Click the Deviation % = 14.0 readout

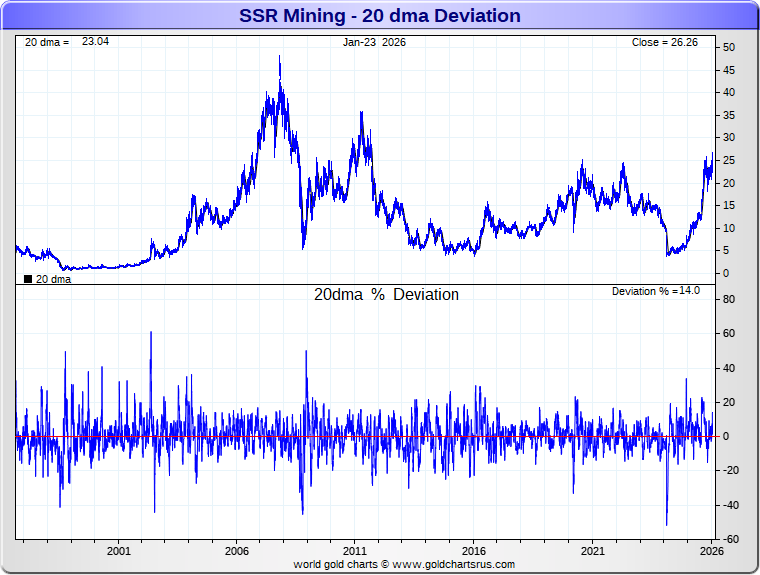tap(655, 291)
